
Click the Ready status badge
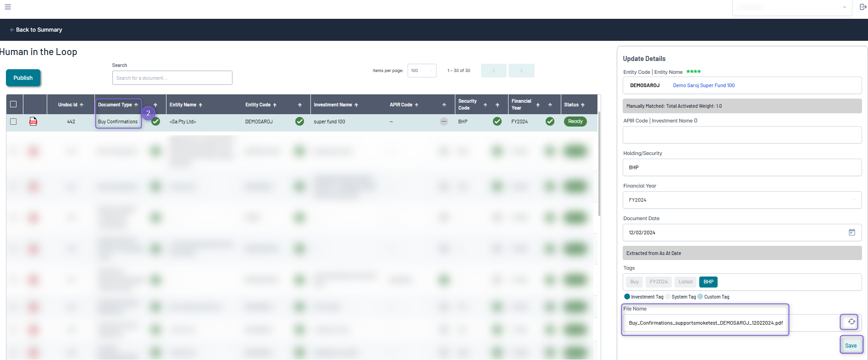575,122
